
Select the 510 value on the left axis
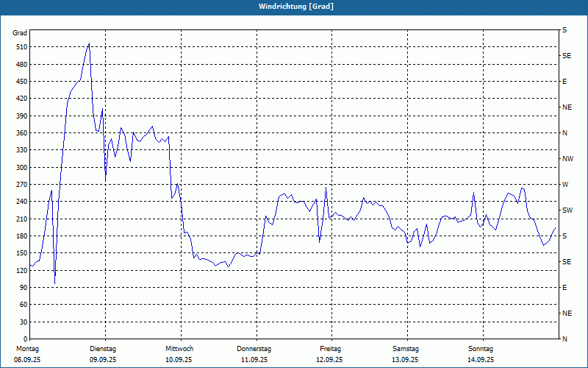click(x=21, y=47)
